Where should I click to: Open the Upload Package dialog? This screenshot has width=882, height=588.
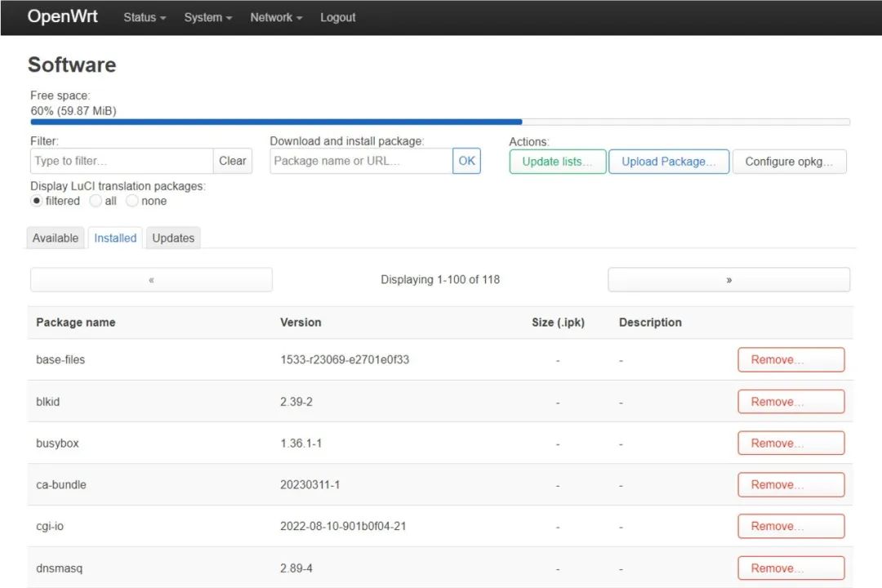point(668,162)
